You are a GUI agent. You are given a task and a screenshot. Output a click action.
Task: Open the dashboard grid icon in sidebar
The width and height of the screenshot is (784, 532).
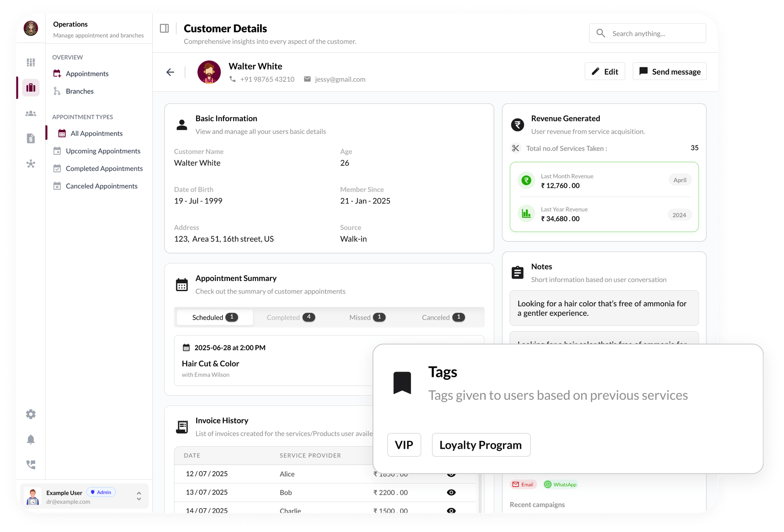(x=31, y=62)
